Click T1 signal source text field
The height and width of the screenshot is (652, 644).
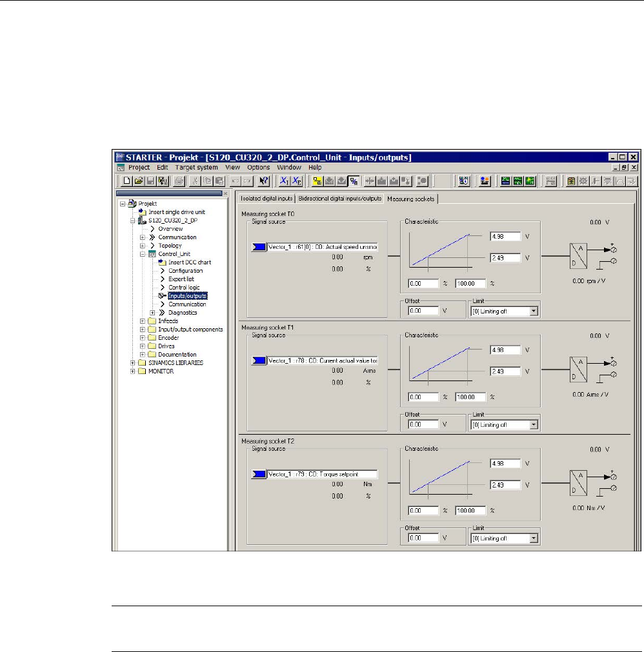(322, 361)
